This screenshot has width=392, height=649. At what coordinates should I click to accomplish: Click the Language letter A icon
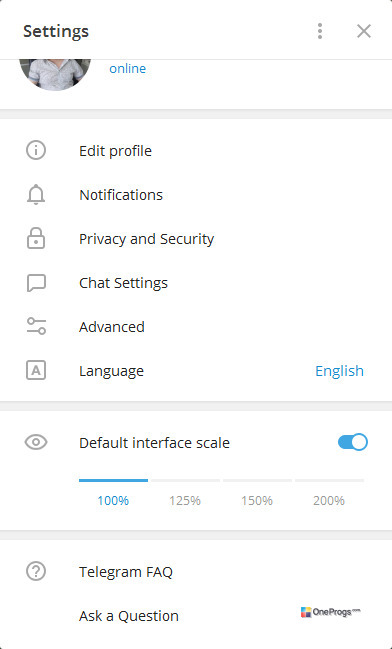(36, 370)
